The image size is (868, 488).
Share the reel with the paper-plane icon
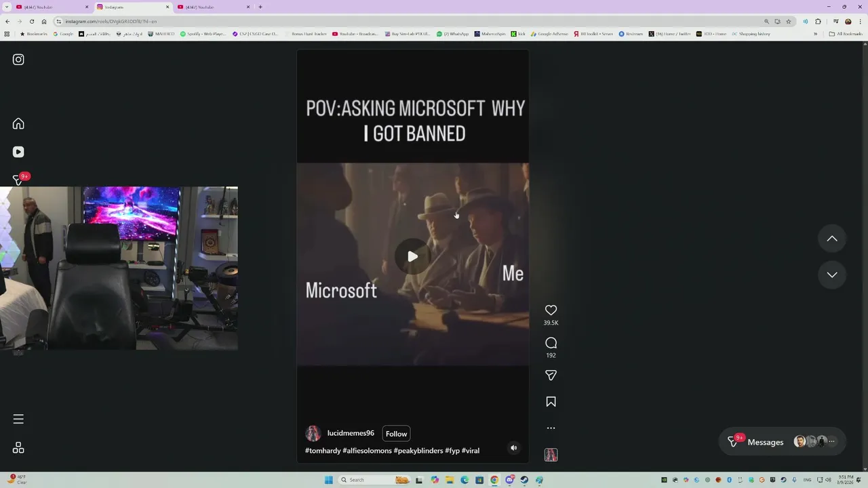pos(551,375)
